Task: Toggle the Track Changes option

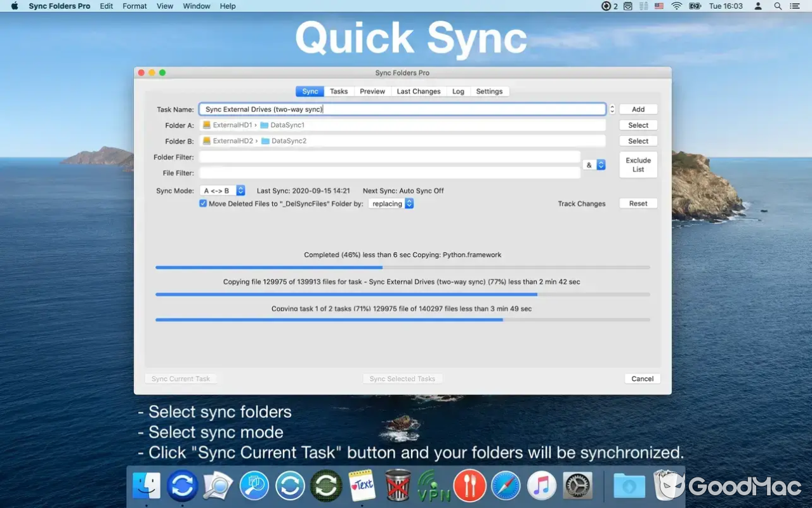Action: click(582, 203)
